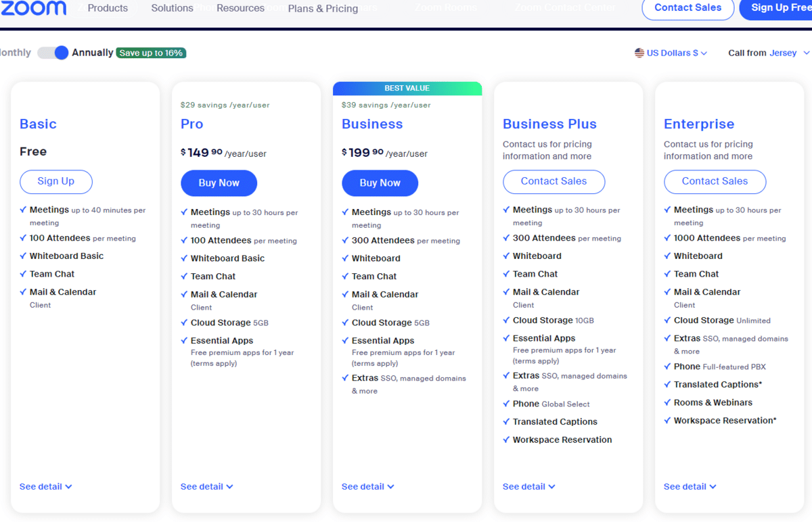Click the Business Plus plan heading

pos(549,124)
